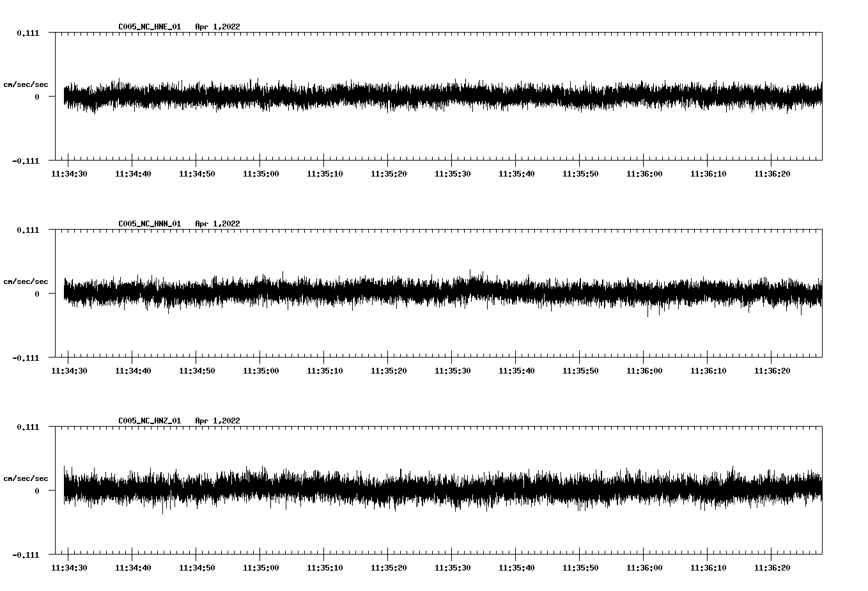
Task: Click the HNZ plot date Apr 1,2022
Action: [x=218, y=421]
